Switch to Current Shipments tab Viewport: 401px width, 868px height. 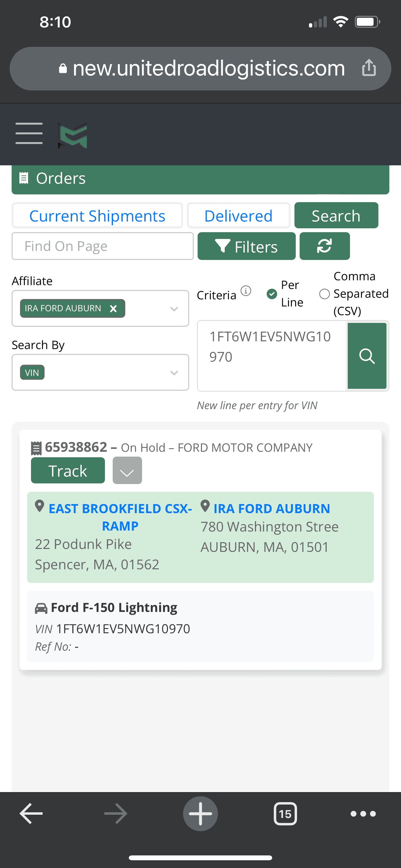(97, 216)
